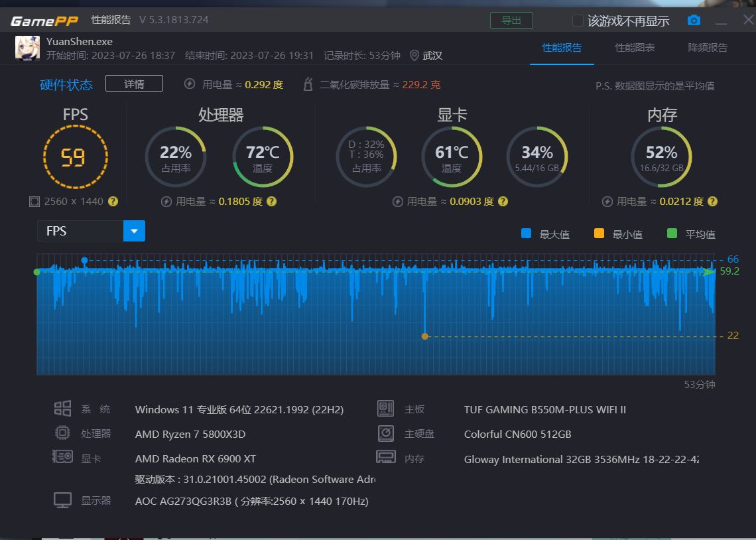
Task: Click the green average FPS start marker
Action: [37, 272]
